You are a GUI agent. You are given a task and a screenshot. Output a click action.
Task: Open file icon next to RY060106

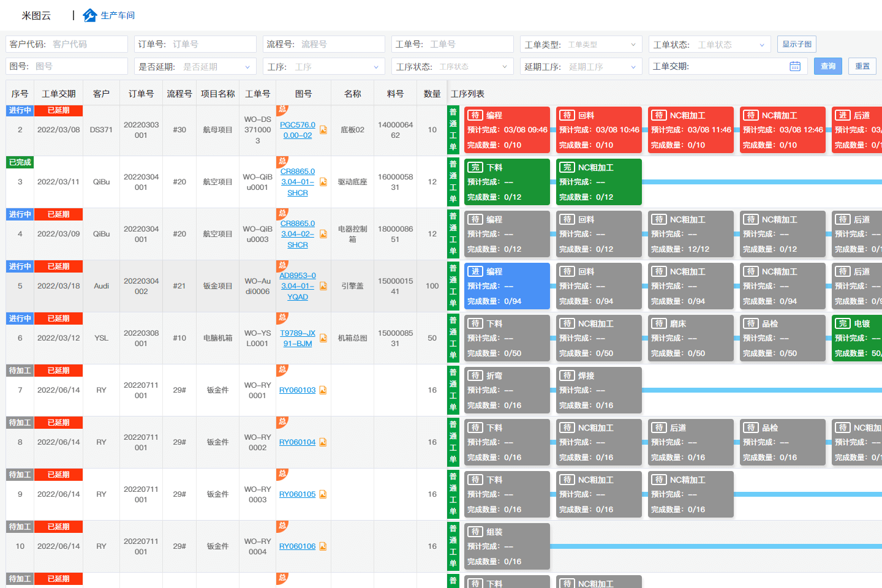pos(323,546)
